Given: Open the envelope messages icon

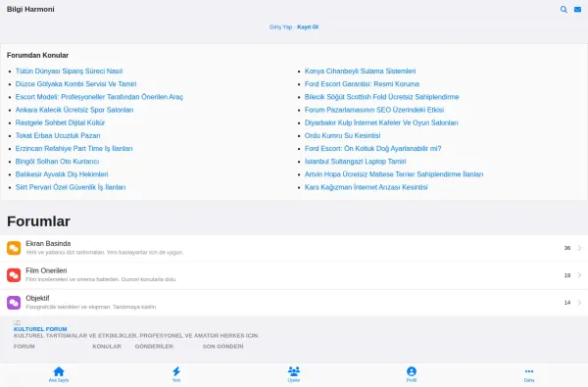Looking at the screenshot, I should (577, 10).
